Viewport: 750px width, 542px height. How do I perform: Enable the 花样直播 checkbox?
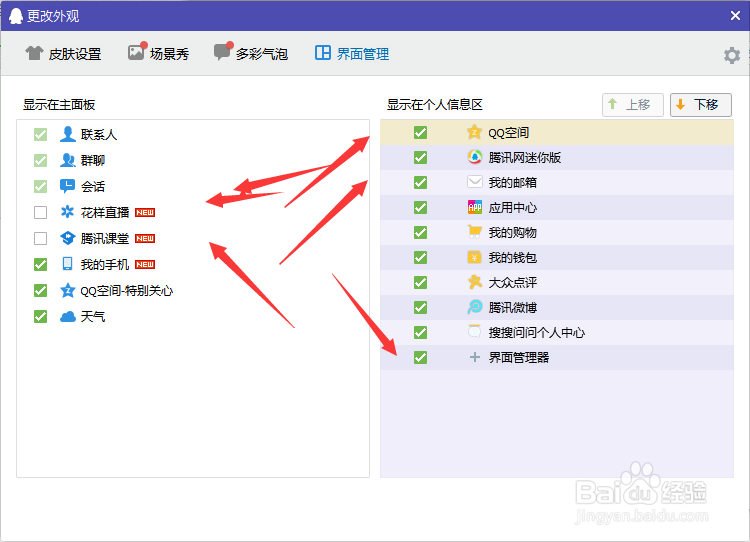(40, 212)
